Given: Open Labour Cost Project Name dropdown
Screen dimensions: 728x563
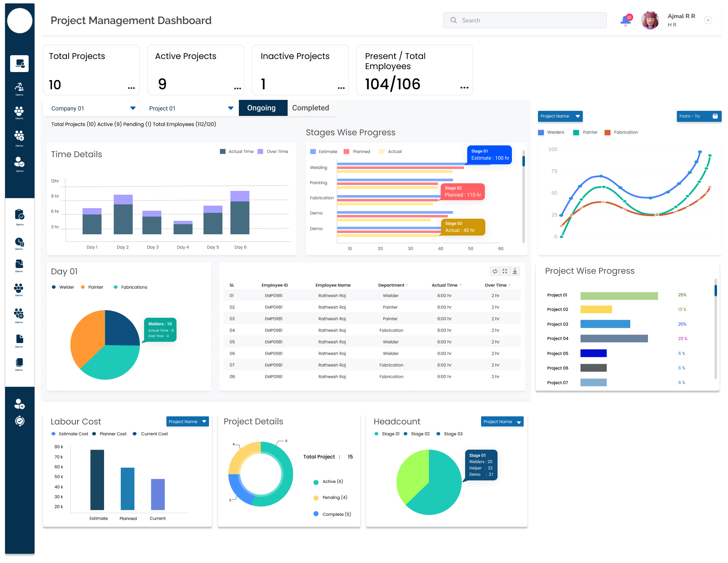Looking at the screenshot, I should (187, 421).
